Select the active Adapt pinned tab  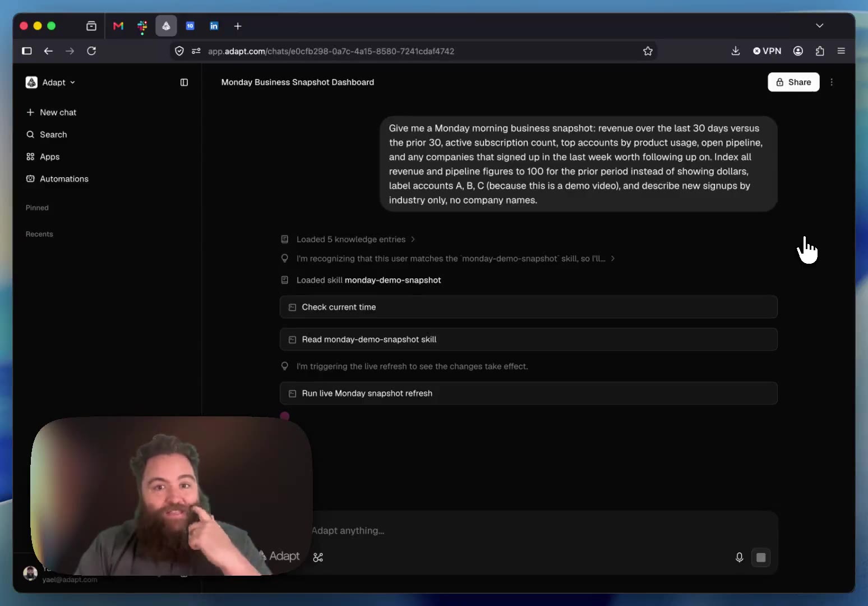pyautogui.click(x=166, y=26)
